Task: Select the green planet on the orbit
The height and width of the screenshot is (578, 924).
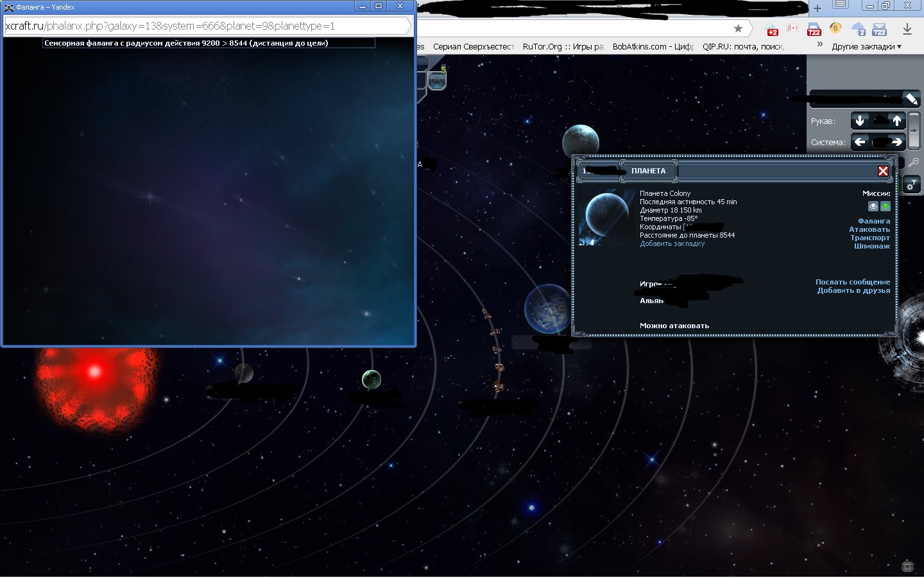Action: (372, 380)
